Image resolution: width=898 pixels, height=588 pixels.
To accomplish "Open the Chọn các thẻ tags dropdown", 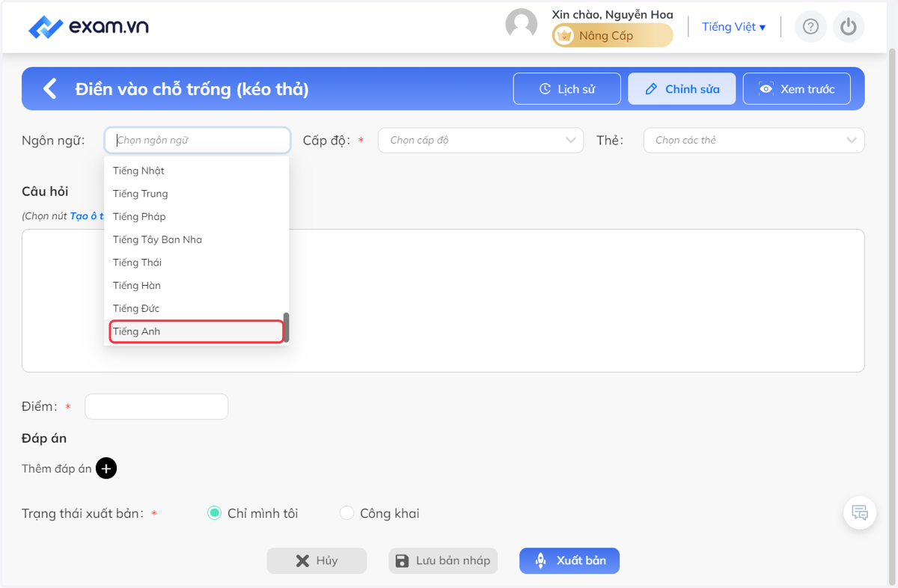I will click(x=754, y=141).
